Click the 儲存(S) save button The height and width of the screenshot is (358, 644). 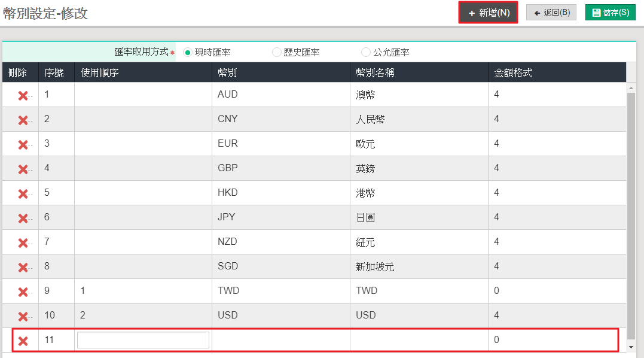click(x=611, y=13)
